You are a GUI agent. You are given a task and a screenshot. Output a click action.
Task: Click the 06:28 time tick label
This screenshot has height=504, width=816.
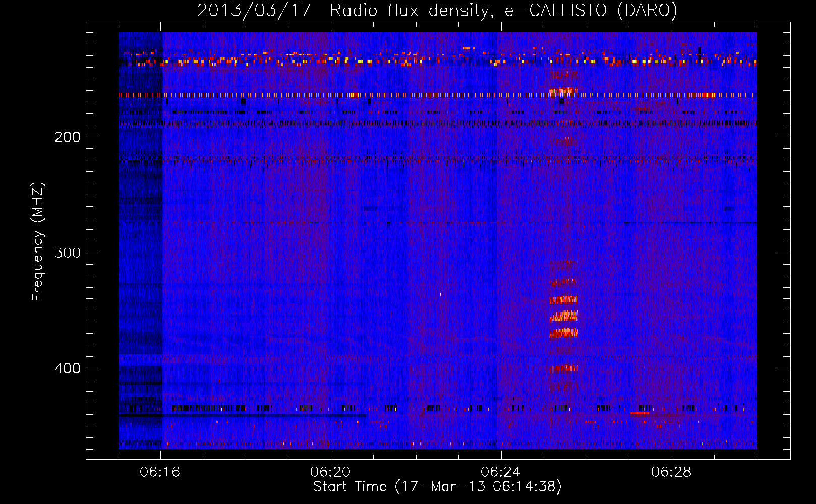point(671,472)
